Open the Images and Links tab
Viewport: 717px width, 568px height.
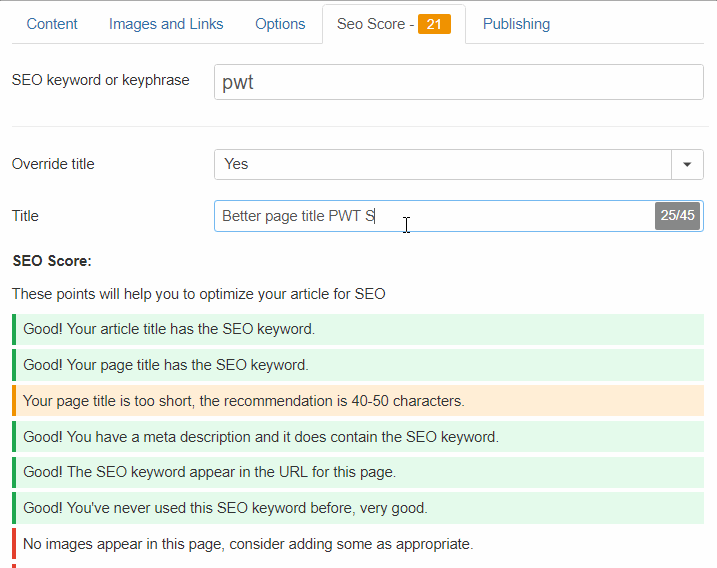click(x=166, y=24)
